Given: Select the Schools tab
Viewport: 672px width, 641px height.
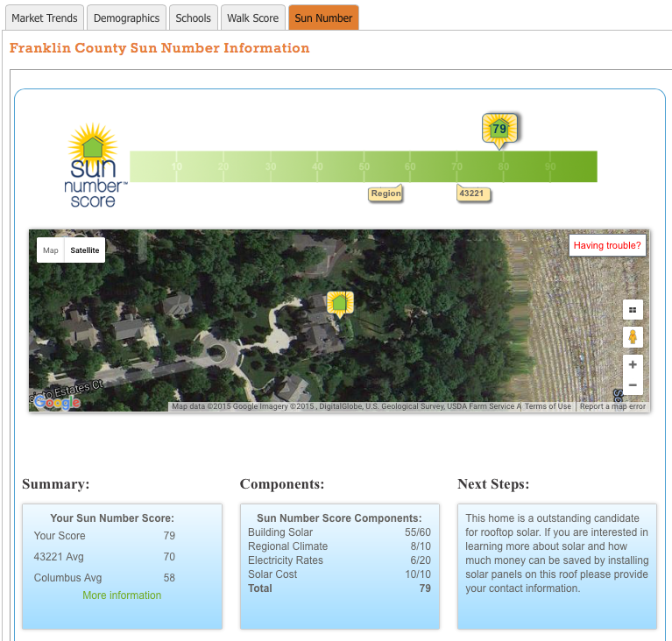Looking at the screenshot, I should (194, 18).
